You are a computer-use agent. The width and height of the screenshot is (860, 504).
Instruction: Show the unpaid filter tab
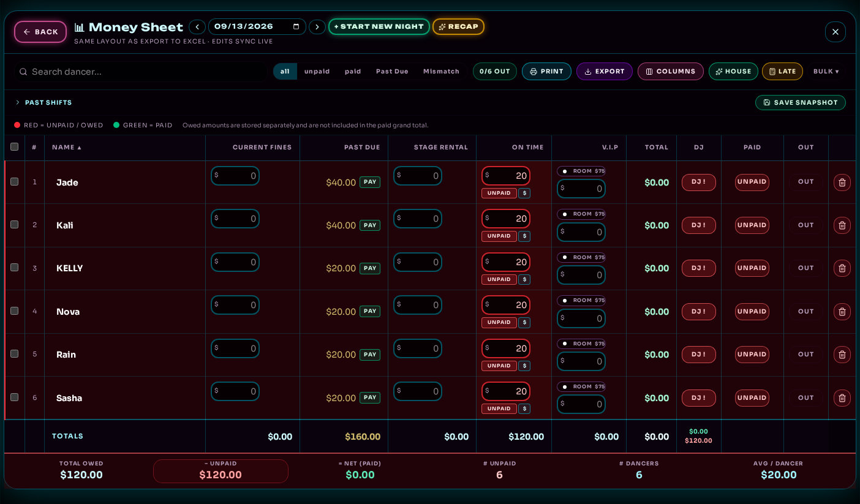317,72
